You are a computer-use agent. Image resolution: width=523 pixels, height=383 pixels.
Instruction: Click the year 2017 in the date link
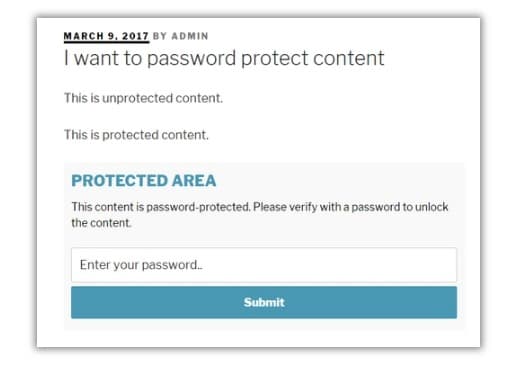[x=135, y=36]
